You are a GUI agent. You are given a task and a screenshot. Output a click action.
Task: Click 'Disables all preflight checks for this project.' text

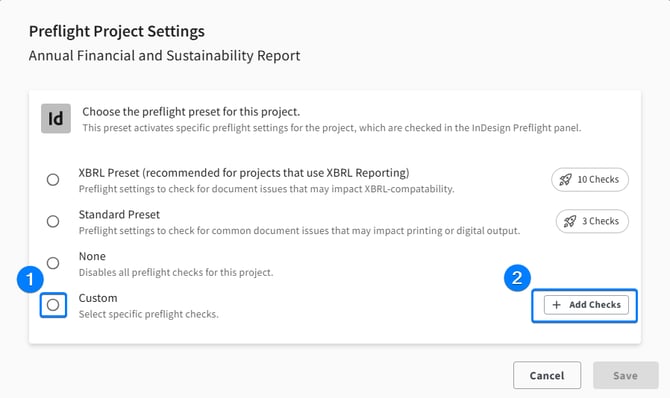point(176,272)
